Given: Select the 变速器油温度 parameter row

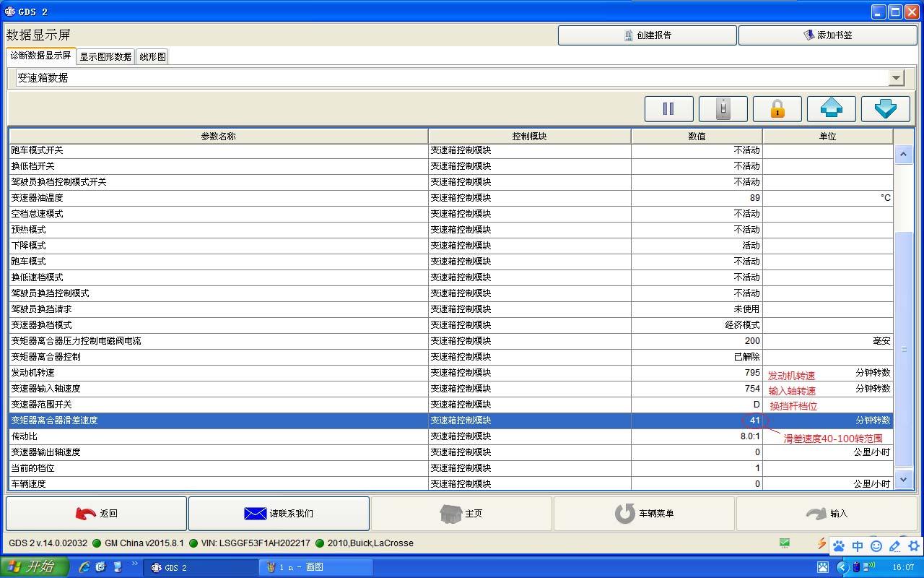Looking at the screenshot, I should [x=217, y=198].
